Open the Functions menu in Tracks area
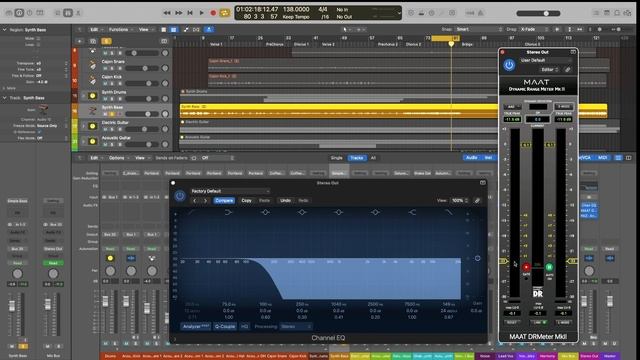This screenshot has width=640, height=360. tap(120, 29)
